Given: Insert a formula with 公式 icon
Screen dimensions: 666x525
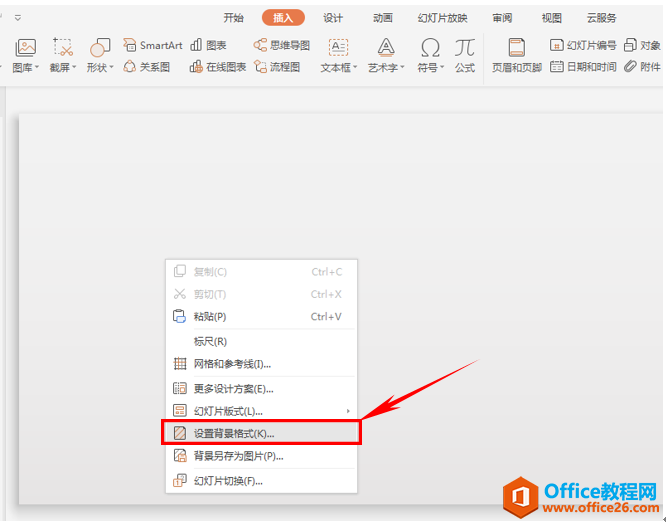Looking at the screenshot, I should click(464, 54).
